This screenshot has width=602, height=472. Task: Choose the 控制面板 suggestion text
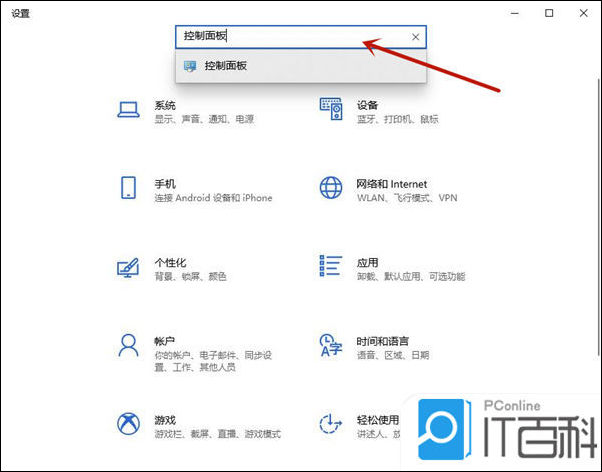click(225, 66)
